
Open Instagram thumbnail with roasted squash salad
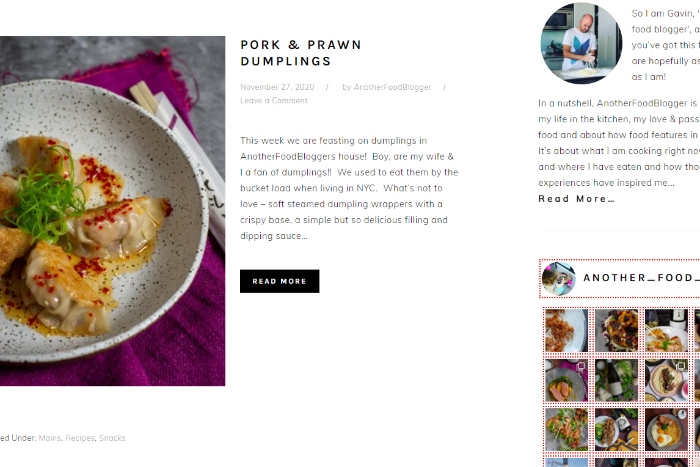click(616, 331)
